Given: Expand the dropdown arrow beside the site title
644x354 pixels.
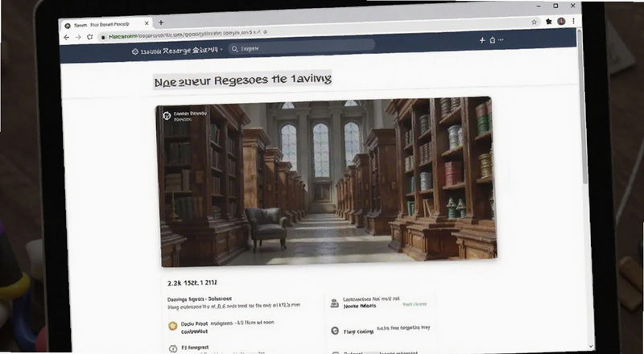Looking at the screenshot, I should click(x=221, y=49).
